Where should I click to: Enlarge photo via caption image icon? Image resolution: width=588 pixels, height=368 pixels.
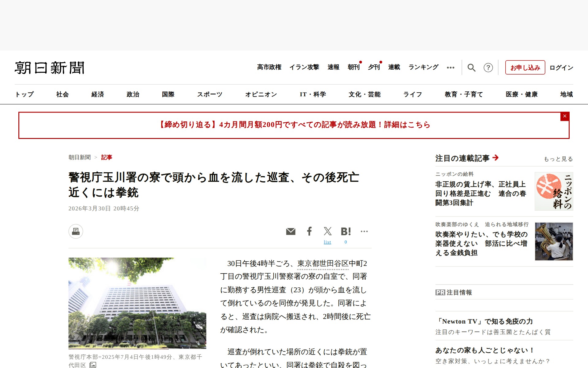[x=93, y=365]
